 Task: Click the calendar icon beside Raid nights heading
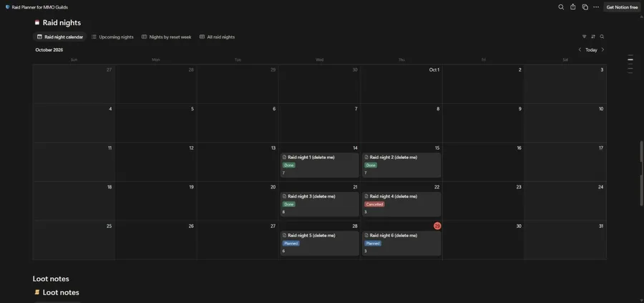[x=37, y=23]
